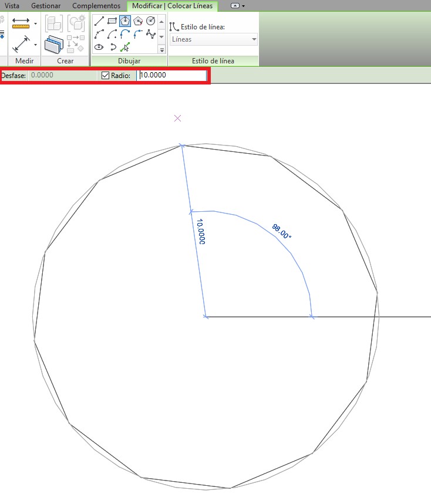Select the Spline draw tool
Viewport: 431px width, 504px height.
[x=151, y=34]
